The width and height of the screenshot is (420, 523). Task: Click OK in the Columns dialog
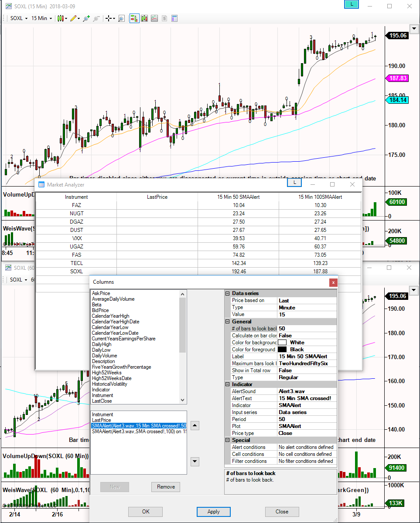(146, 512)
